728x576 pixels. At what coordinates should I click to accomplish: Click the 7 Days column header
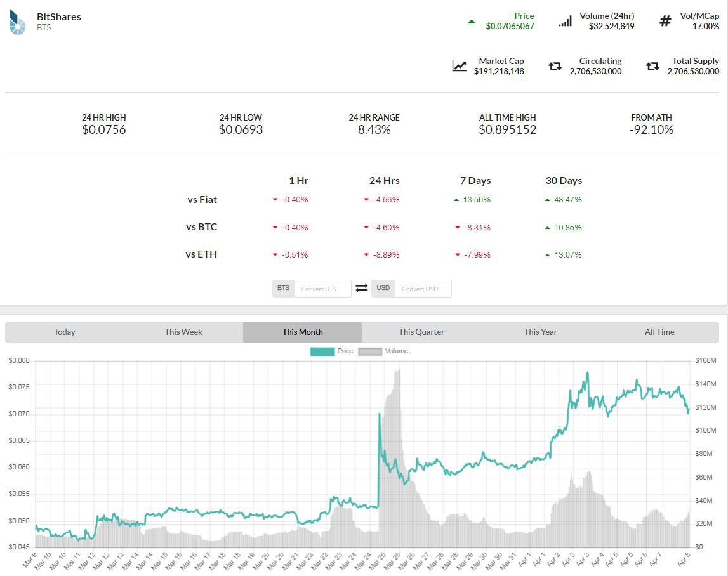(x=475, y=181)
